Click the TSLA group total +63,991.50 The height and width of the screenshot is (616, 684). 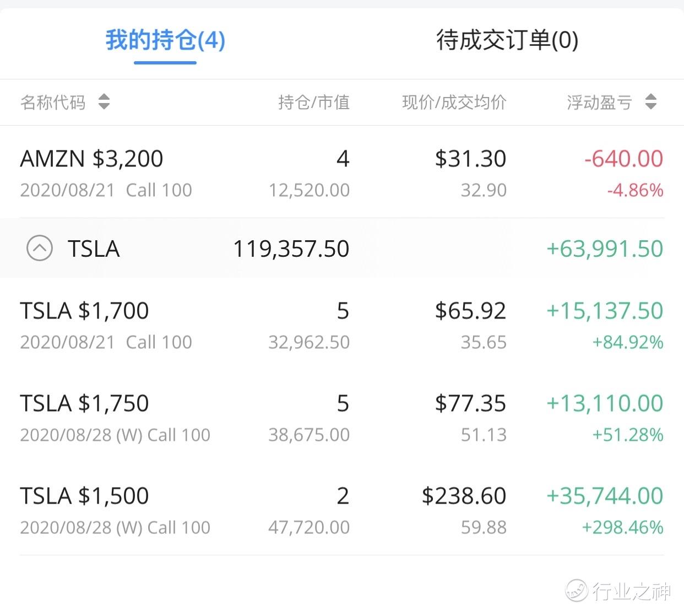tap(605, 249)
